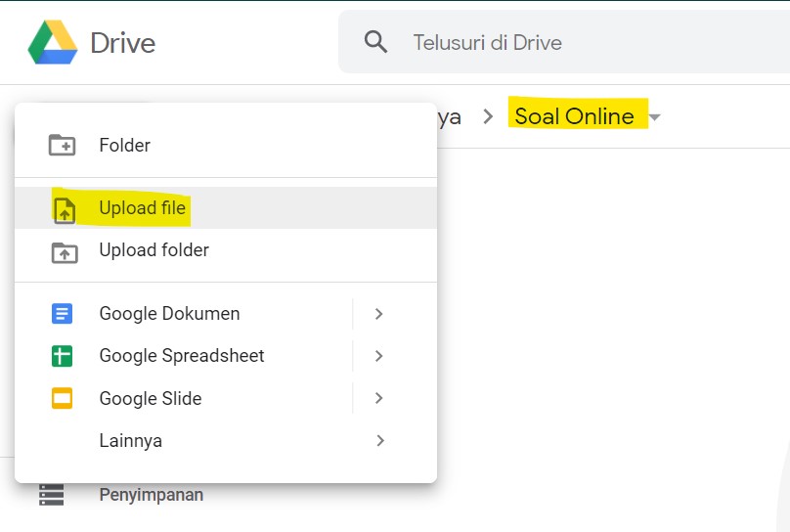
Task: Expand the Google Slide submenu arrow
Action: (x=379, y=398)
